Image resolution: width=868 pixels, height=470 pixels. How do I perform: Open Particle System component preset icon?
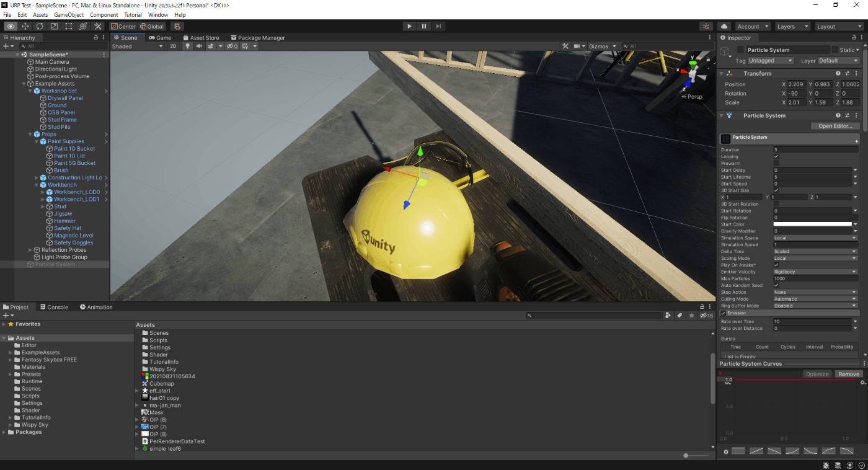[847, 115]
